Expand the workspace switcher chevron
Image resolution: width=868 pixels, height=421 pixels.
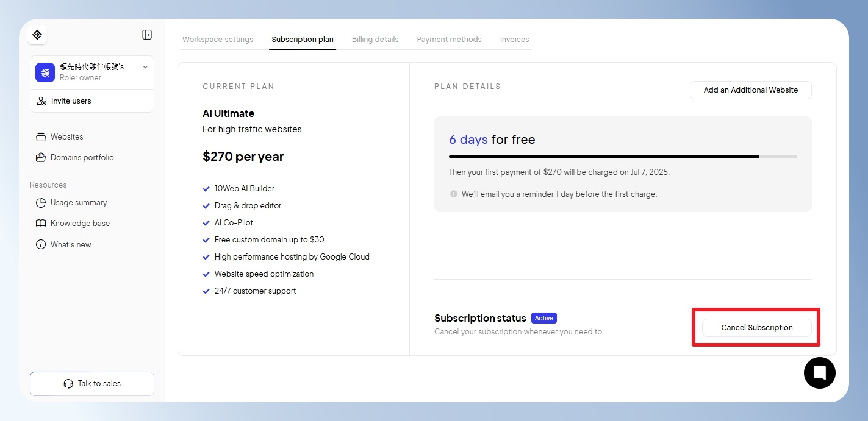145,67
